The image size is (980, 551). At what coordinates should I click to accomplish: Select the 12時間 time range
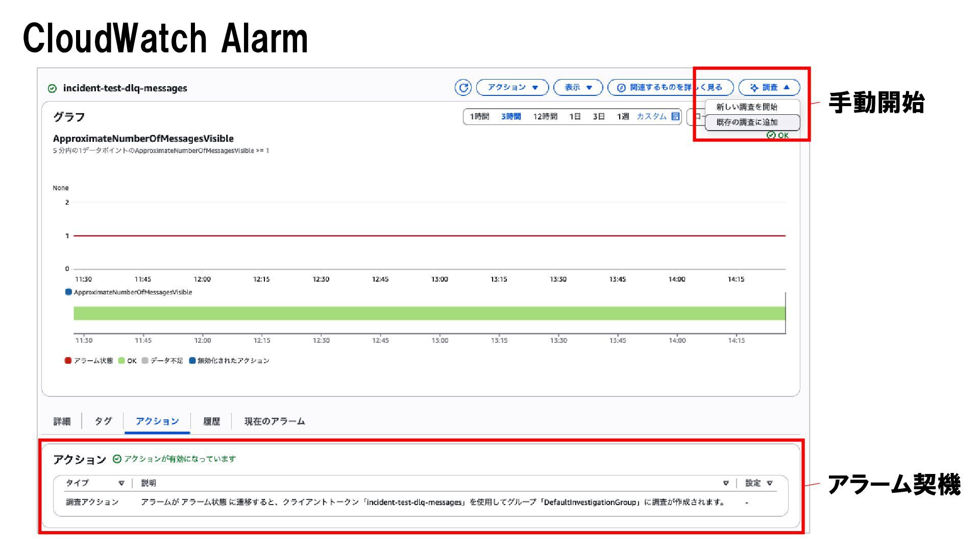click(545, 116)
